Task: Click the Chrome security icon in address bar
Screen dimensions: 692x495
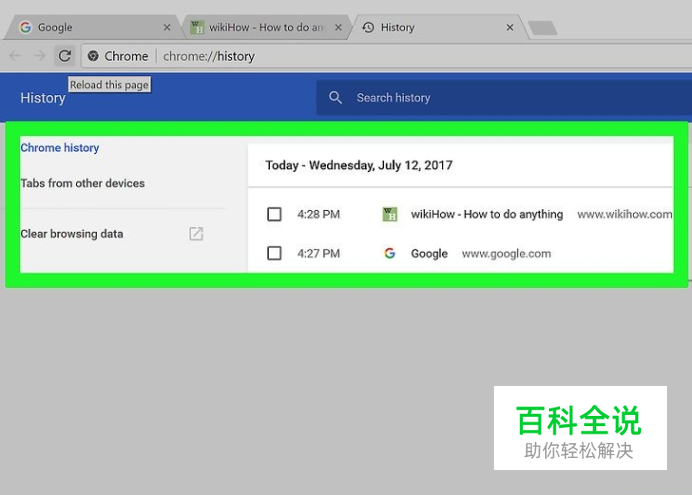Action: tap(93, 56)
